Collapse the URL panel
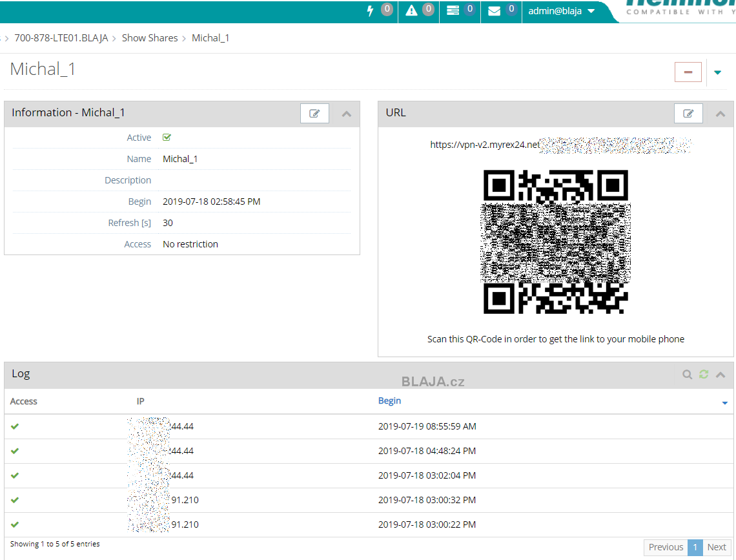 pos(720,114)
